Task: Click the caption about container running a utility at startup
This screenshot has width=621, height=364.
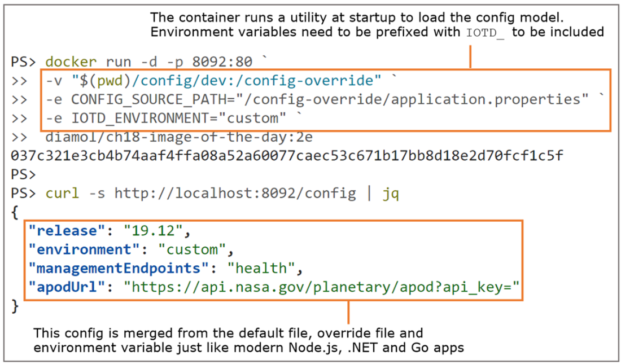Action: pyautogui.click(x=357, y=17)
